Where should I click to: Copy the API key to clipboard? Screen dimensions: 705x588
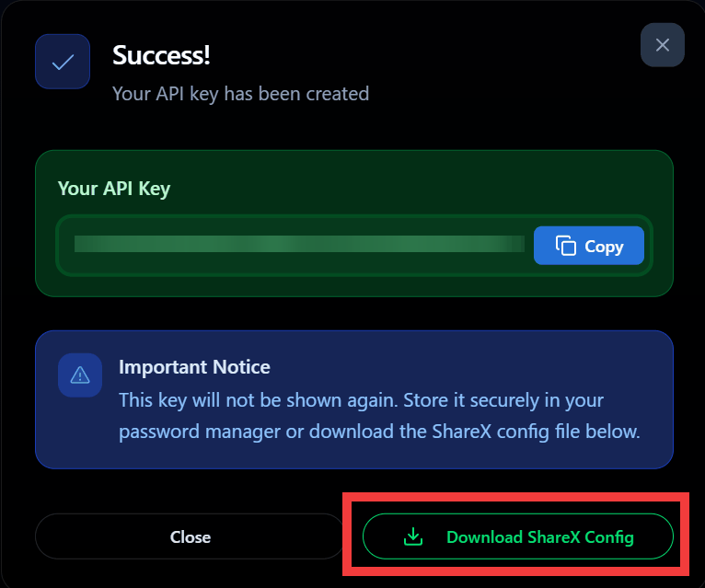point(589,246)
